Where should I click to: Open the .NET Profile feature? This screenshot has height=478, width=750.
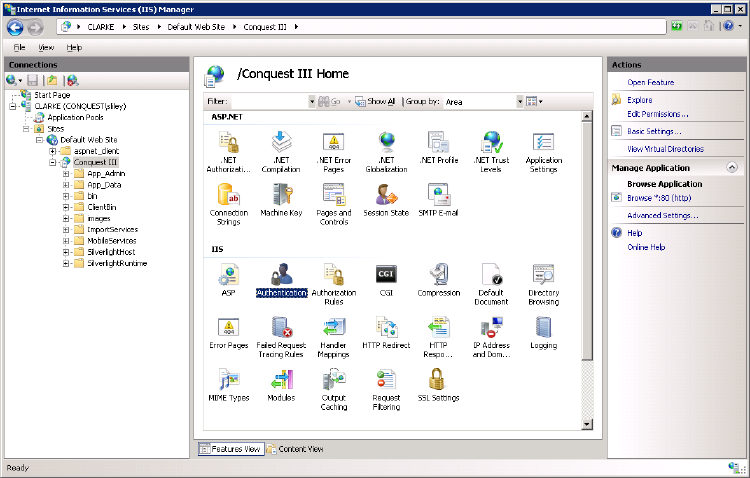coord(439,147)
